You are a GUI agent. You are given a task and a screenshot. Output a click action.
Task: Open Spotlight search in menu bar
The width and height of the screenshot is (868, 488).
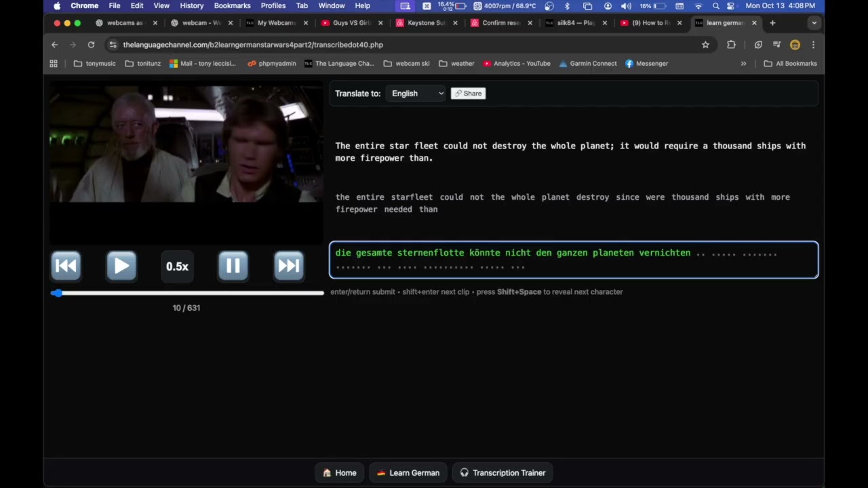[x=716, y=5]
